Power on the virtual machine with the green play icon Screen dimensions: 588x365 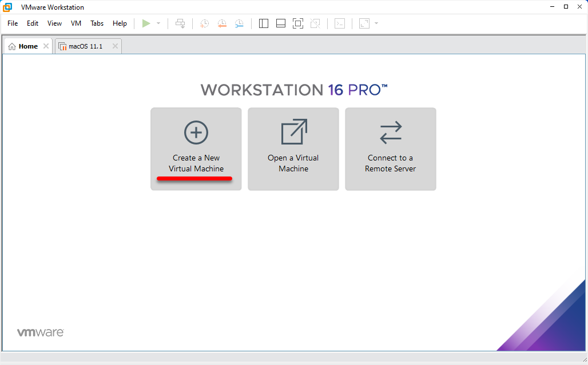(146, 23)
